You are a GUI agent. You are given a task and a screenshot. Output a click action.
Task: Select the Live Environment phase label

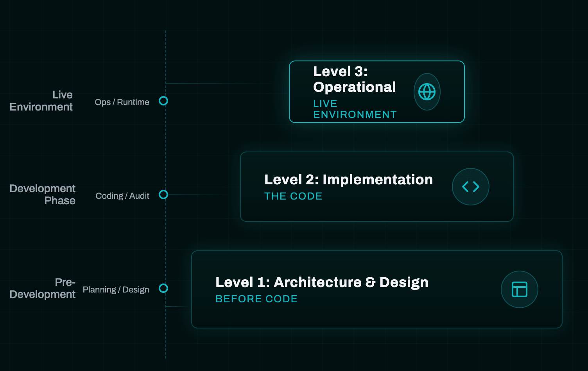41,101
